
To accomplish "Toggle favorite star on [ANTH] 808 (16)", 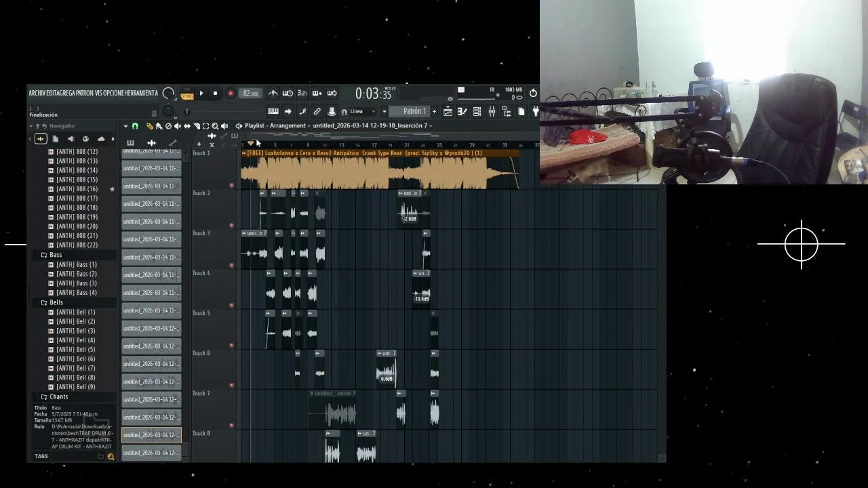I will click(112, 189).
